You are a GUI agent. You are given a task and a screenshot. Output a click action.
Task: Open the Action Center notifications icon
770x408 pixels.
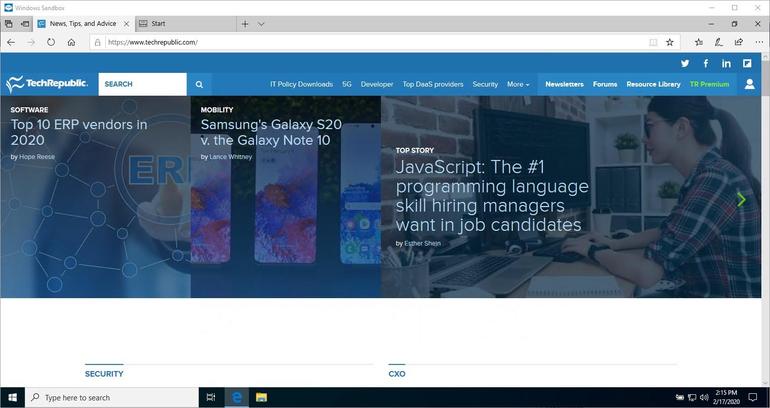753,397
